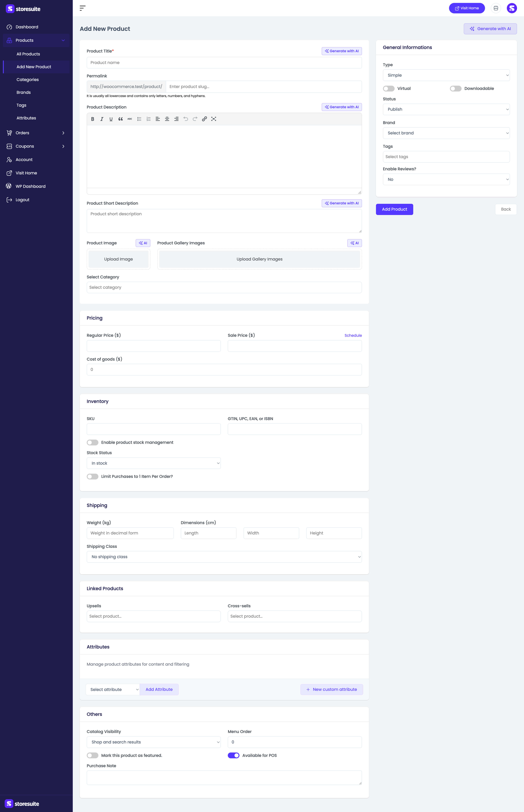Click the Visit Home button in top bar
The width and height of the screenshot is (524, 812).
point(467,8)
